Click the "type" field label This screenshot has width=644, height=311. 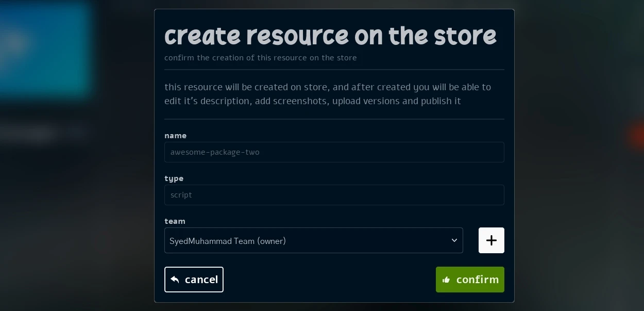(174, 178)
